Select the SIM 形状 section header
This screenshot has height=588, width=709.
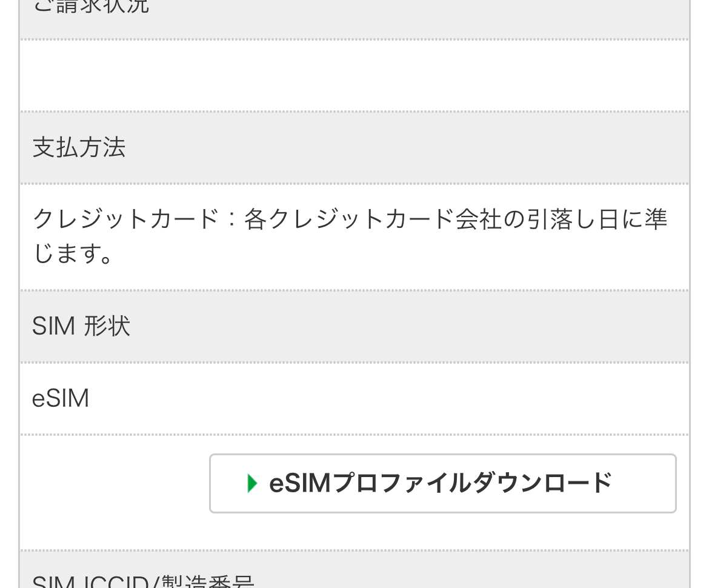(81, 326)
